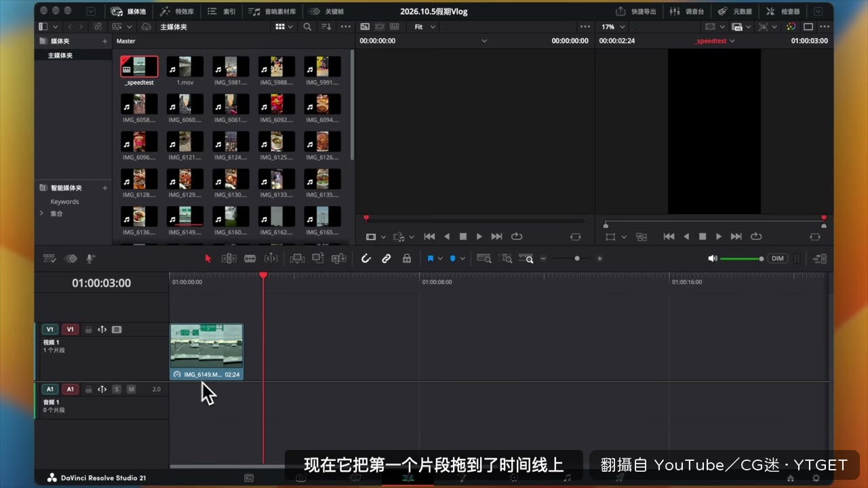Play forward in the source viewer
Screen dimensions: 868x488
pyautogui.click(x=479, y=237)
